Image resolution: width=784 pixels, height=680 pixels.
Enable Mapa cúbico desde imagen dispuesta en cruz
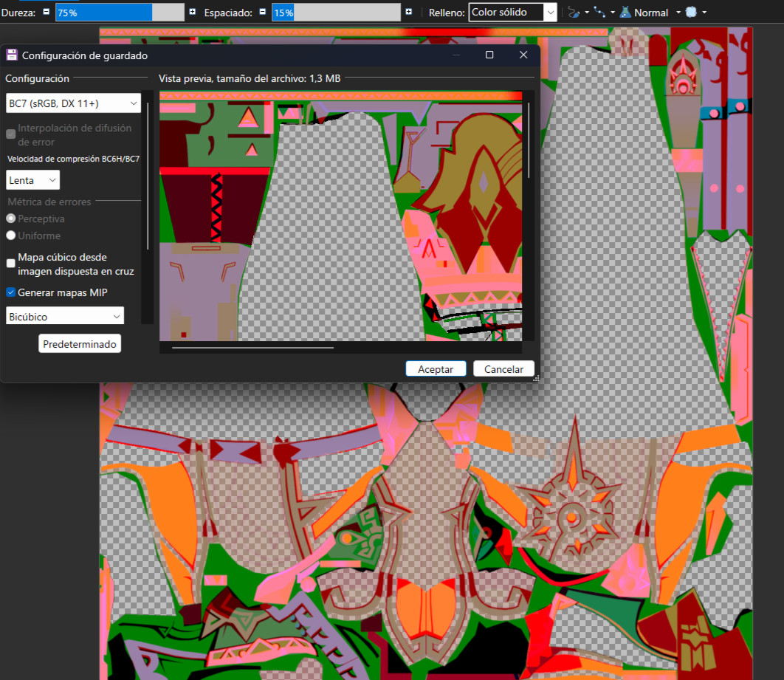click(10, 264)
